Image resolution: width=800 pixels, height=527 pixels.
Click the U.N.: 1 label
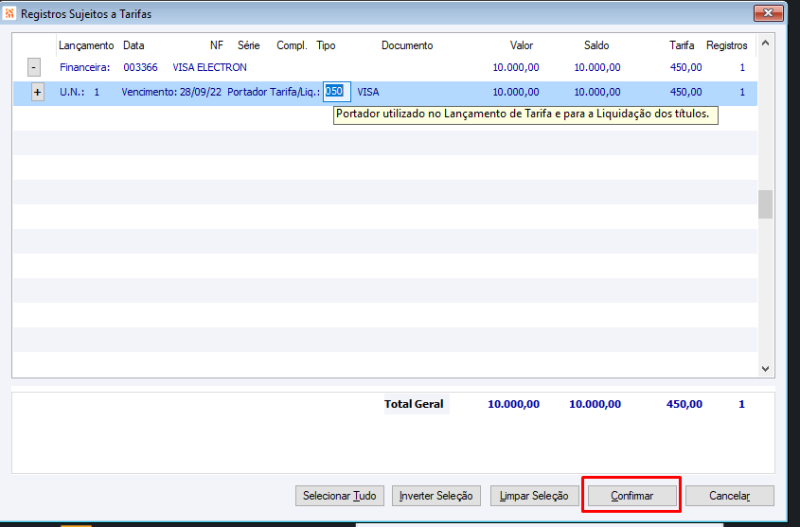coord(80,92)
